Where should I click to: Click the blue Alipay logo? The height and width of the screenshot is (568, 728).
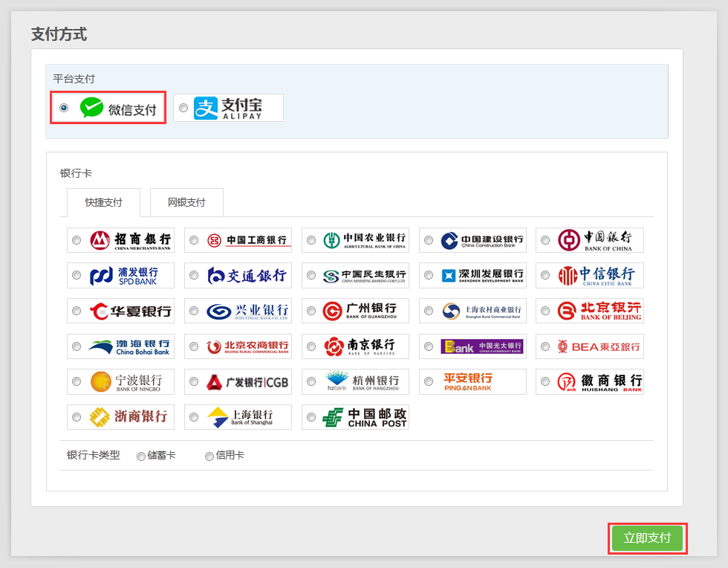pos(206,109)
